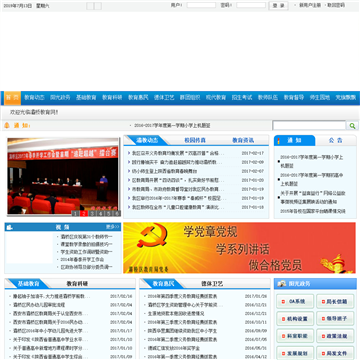Switch to the 教育惠民 panel tab
The height and width of the screenshot is (360, 360).
163,284
